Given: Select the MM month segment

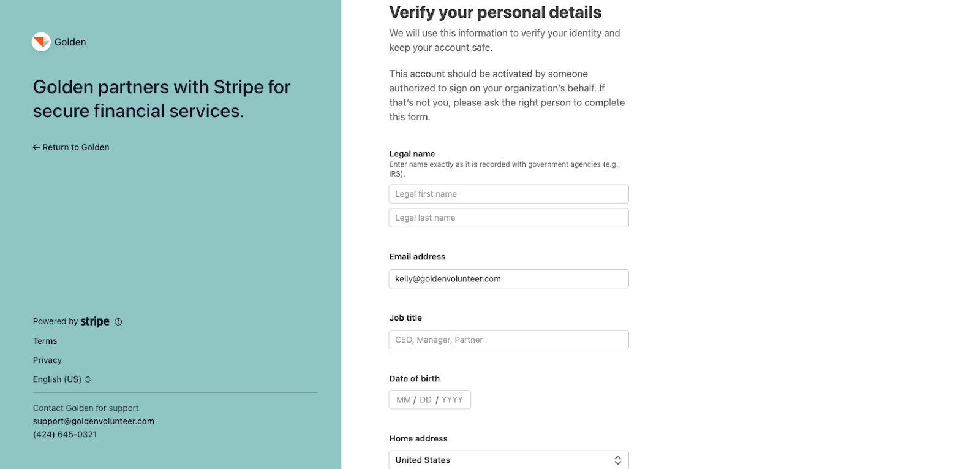Looking at the screenshot, I should (403, 400).
